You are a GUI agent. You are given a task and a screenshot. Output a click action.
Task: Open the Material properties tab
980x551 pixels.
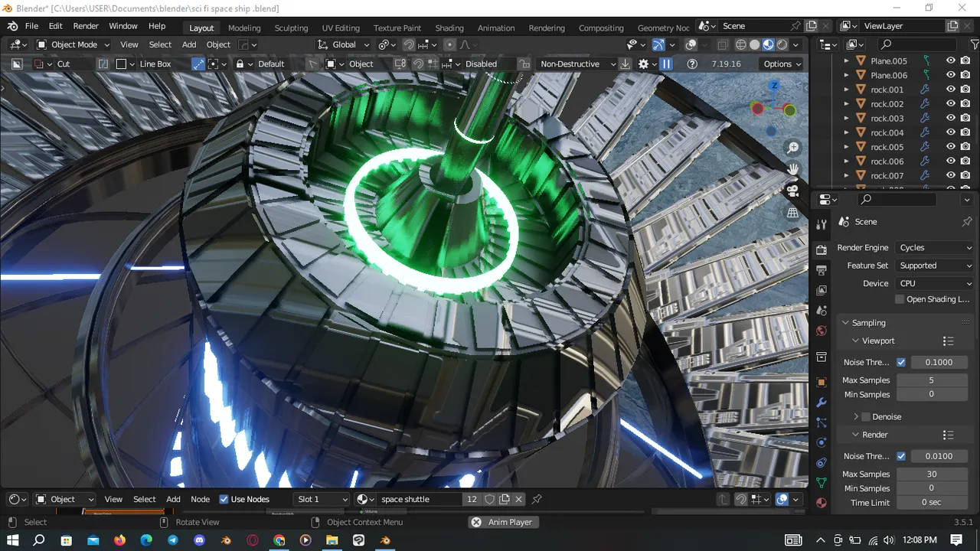click(x=822, y=503)
